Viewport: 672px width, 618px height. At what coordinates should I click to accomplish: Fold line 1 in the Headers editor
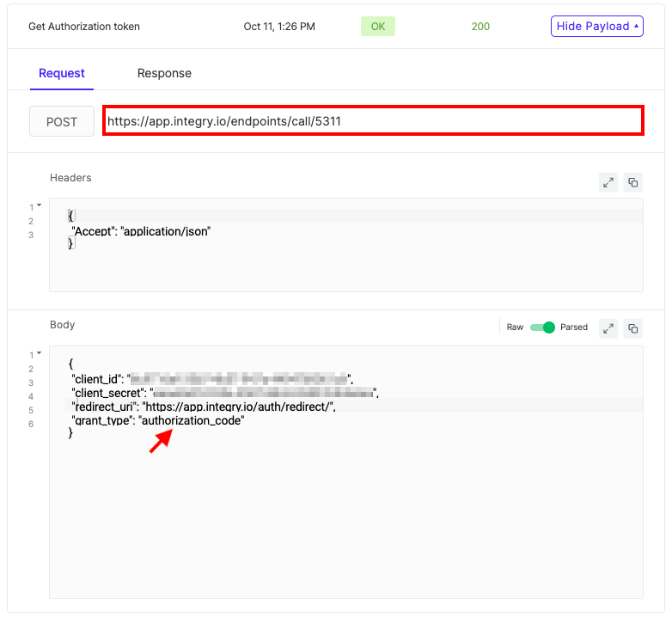point(39,205)
